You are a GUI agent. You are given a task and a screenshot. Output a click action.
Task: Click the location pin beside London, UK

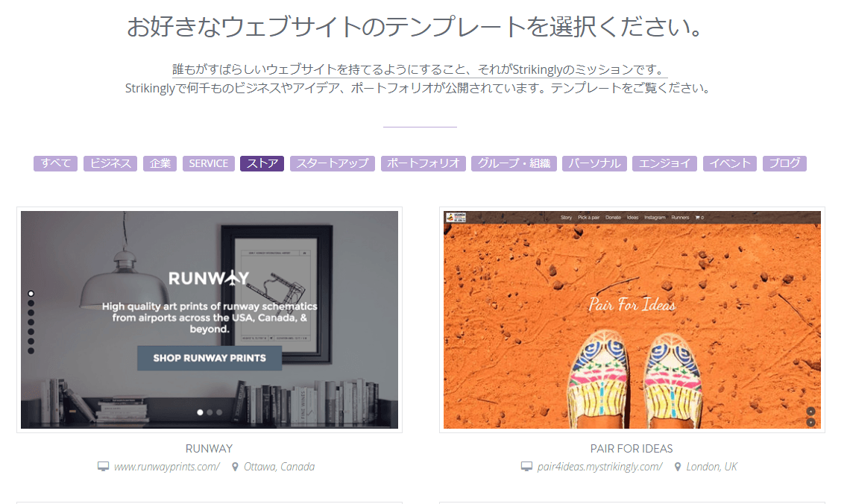[x=677, y=467]
